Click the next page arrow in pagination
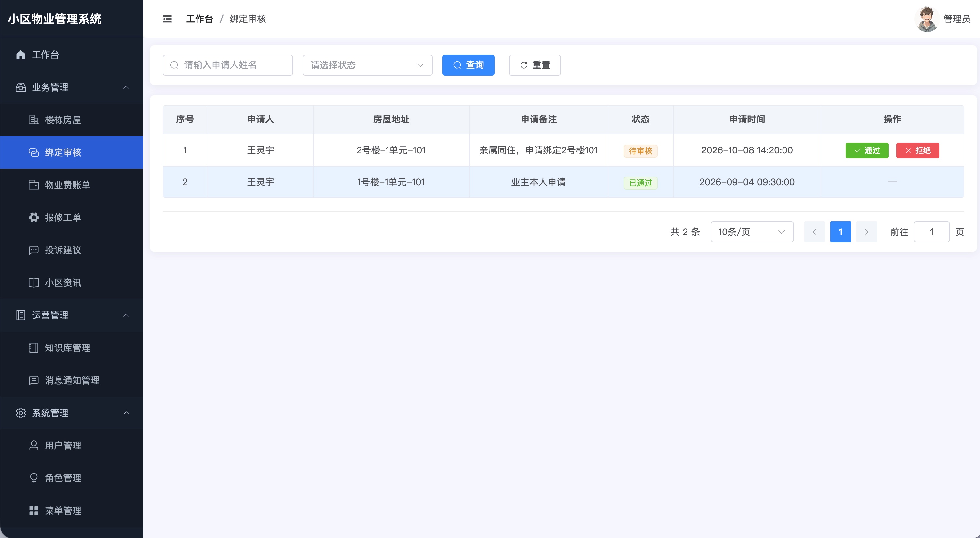Screen dimensions: 980x538 pos(867,232)
